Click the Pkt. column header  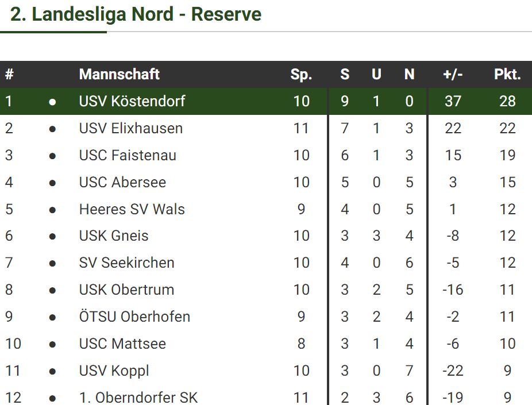(x=507, y=74)
